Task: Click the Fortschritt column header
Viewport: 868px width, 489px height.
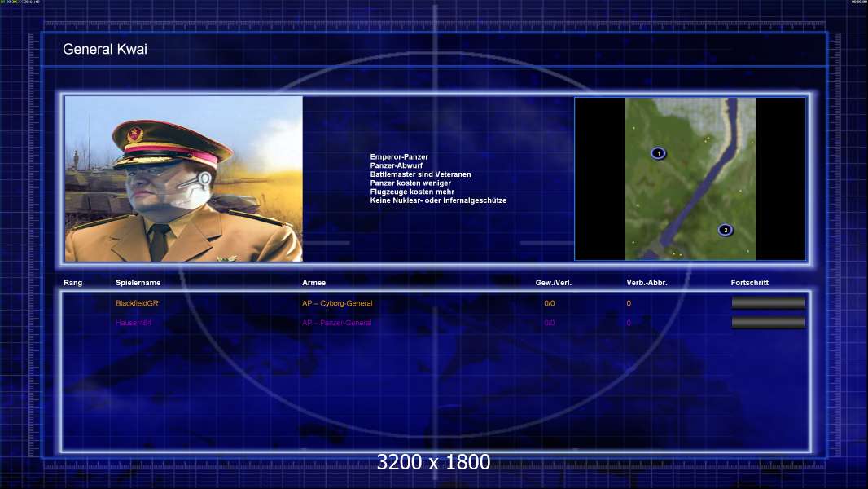Action: (x=750, y=283)
